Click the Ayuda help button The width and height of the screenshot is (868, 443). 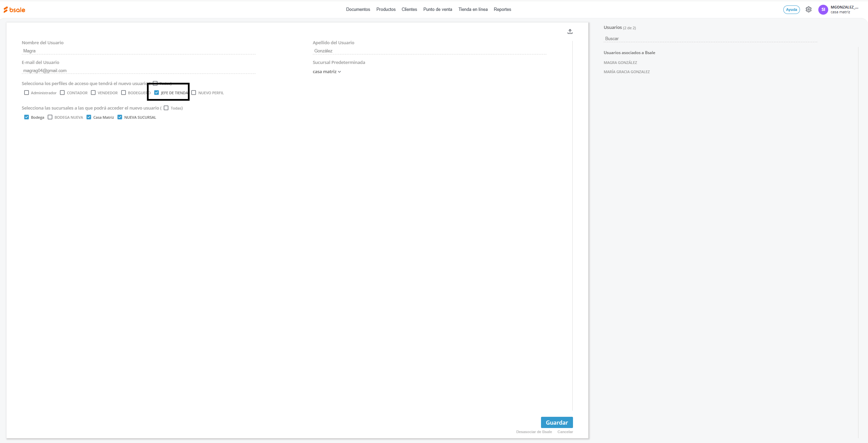(x=791, y=10)
